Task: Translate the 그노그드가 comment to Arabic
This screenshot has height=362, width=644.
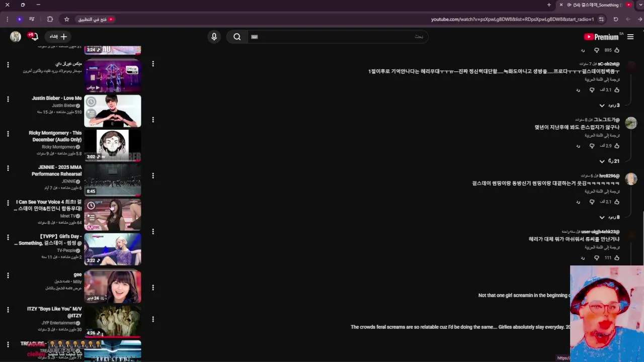Action: [x=602, y=135]
